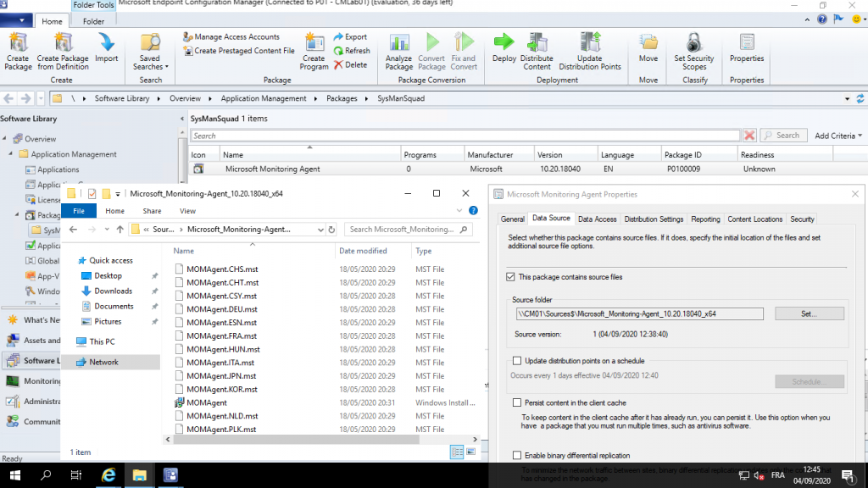Uncheck This package contains source files
Image resolution: width=868 pixels, height=488 pixels.
[510, 277]
